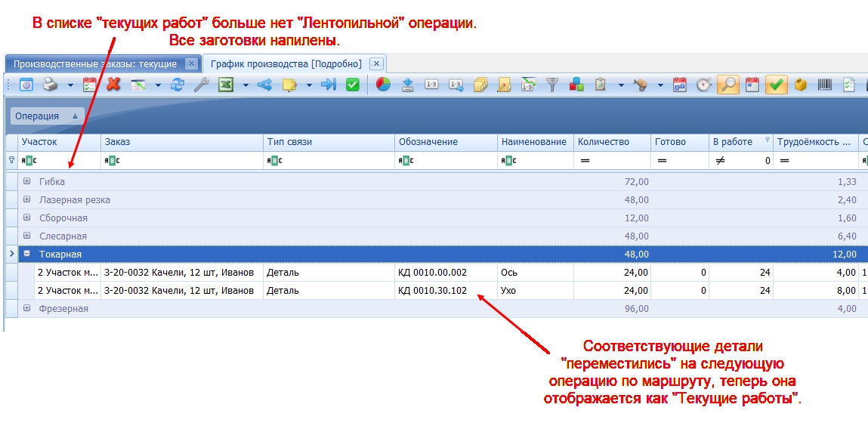Export to Excel via green Excel icon
868x429 pixels.
pos(225,85)
